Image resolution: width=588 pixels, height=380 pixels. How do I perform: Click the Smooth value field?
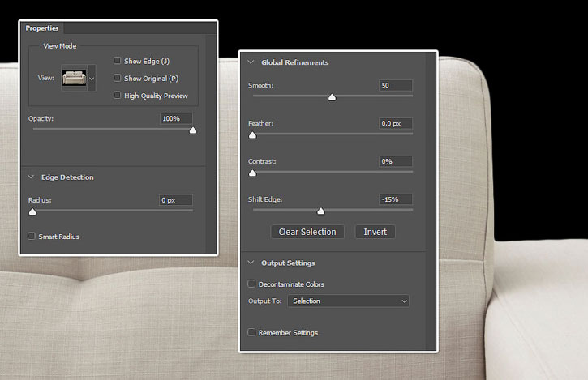[x=396, y=85]
